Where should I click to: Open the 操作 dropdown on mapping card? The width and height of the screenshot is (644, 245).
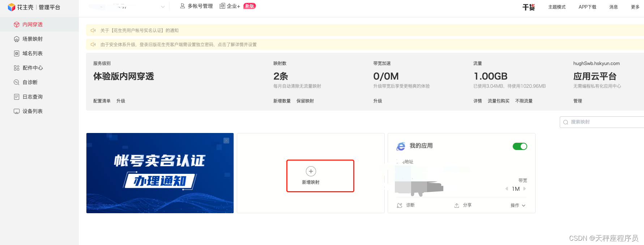[x=518, y=205]
